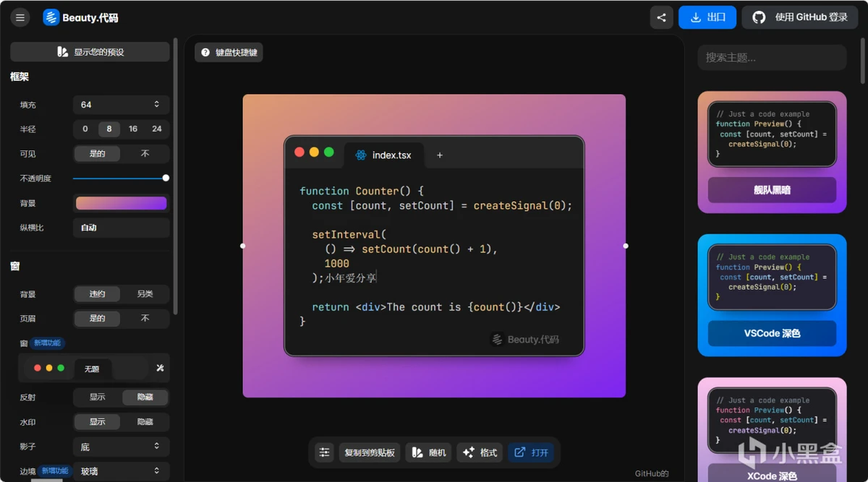Click the background gradient color swatch
Viewport: 868px width, 482px height.
click(121, 203)
